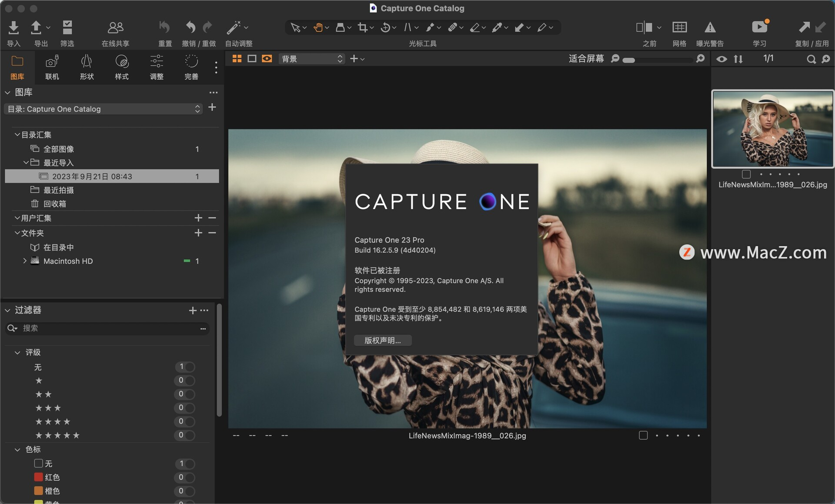
Task: Switch to Adjust (调整) tool tab
Action: pyautogui.click(x=157, y=67)
